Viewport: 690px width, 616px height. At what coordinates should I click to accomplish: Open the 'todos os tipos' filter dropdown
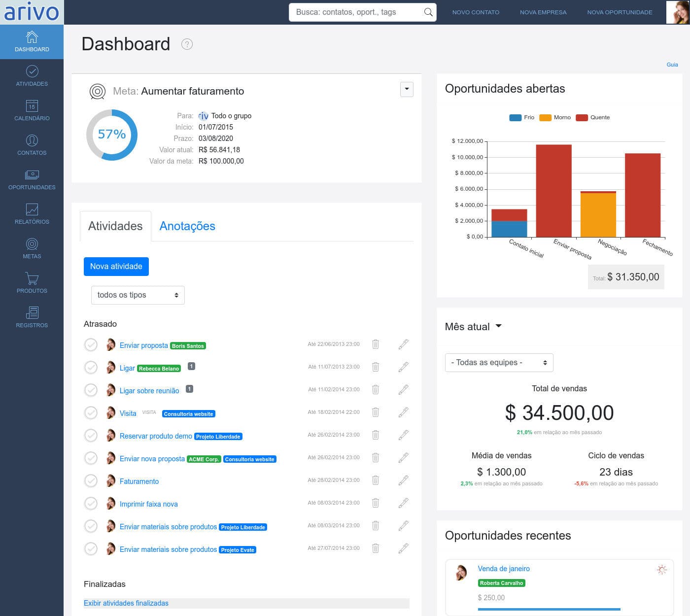click(x=138, y=295)
